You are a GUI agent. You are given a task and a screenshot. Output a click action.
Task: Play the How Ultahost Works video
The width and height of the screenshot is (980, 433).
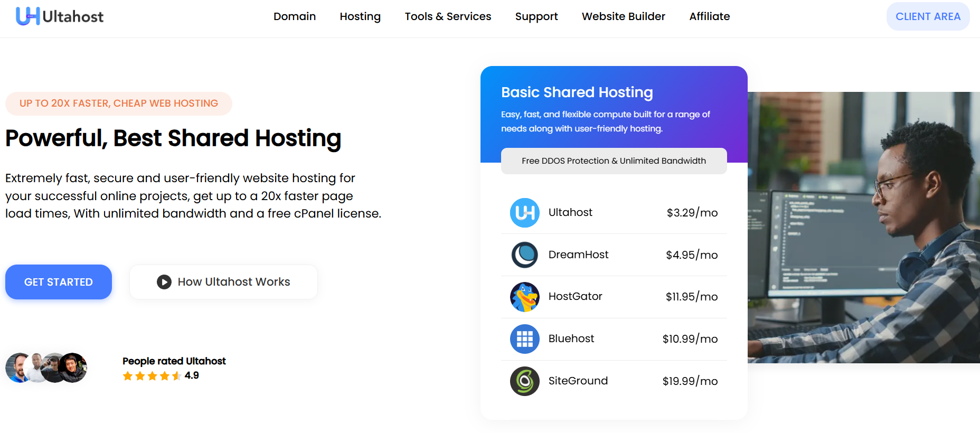coord(223,282)
